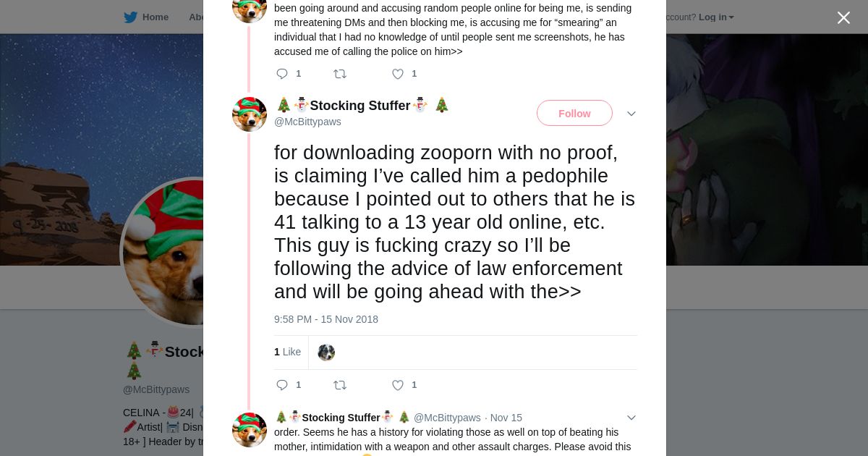Click the corgi avatar on main tweet
868x456 pixels.
[250, 114]
